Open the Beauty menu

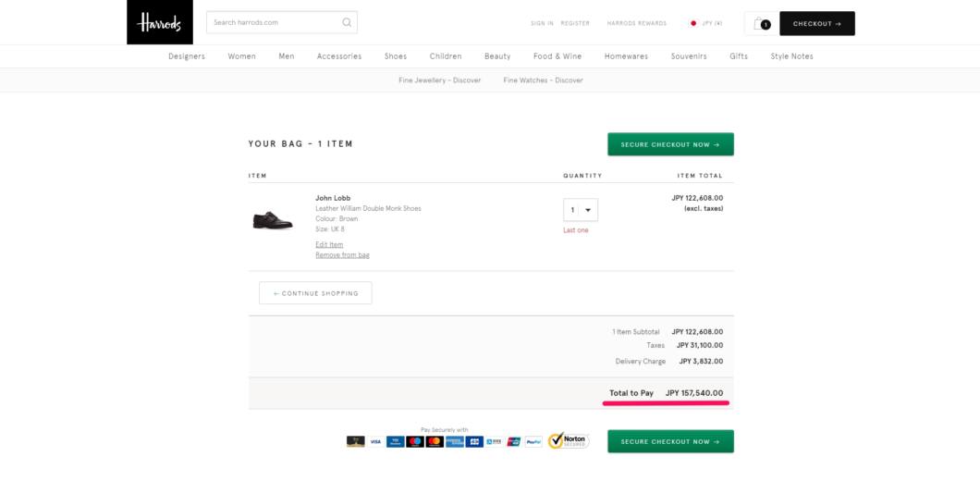[x=497, y=56]
